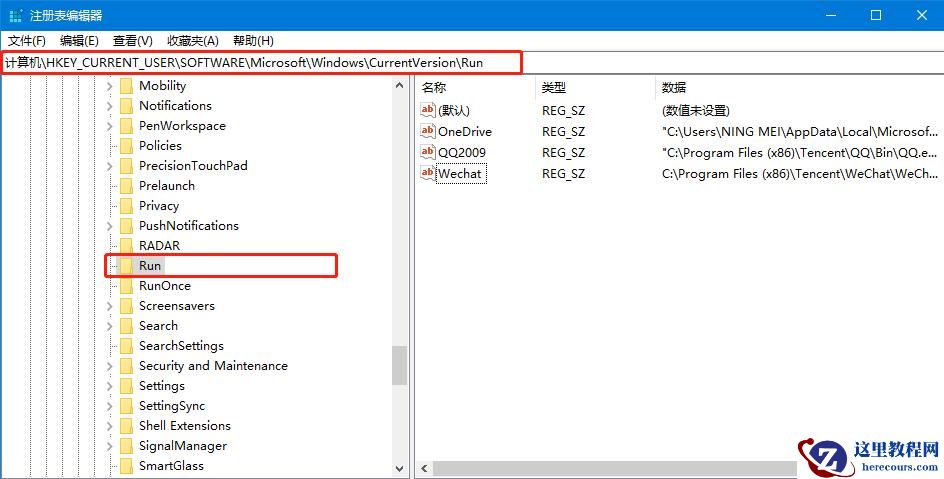Viewport: 944px width, 479px height.
Task: Select the Wechat value name
Action: click(460, 174)
